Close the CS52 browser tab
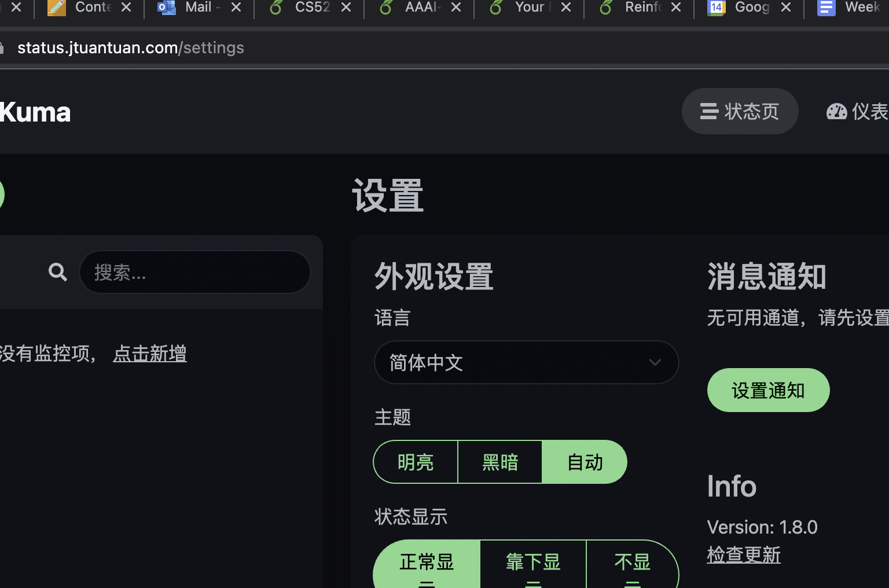Screen dimensions: 889x588 pyautogui.click(x=346, y=8)
